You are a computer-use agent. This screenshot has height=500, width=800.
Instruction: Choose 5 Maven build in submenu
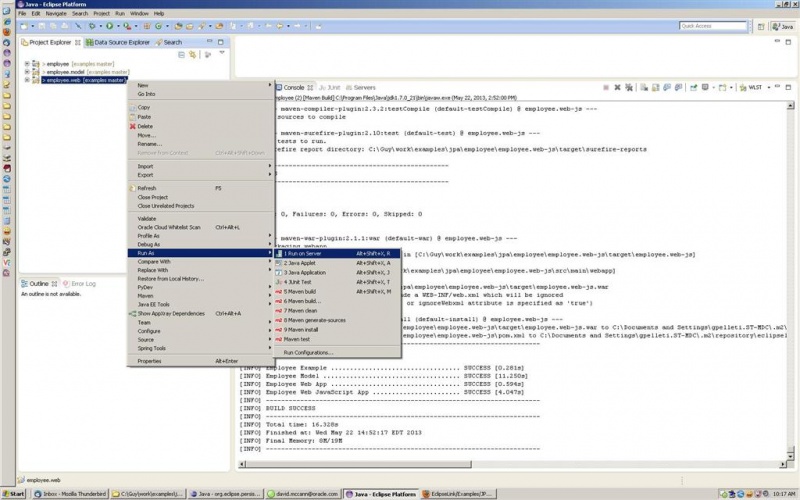click(x=337, y=292)
